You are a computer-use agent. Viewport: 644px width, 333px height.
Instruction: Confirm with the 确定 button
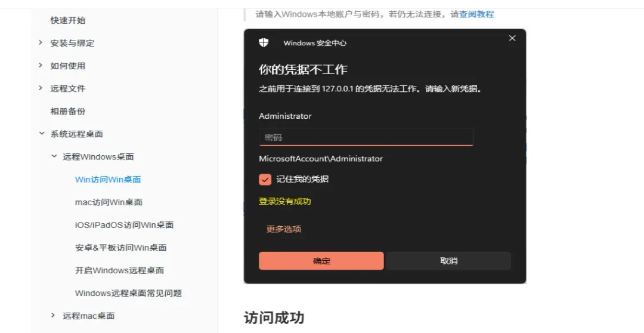click(x=321, y=261)
